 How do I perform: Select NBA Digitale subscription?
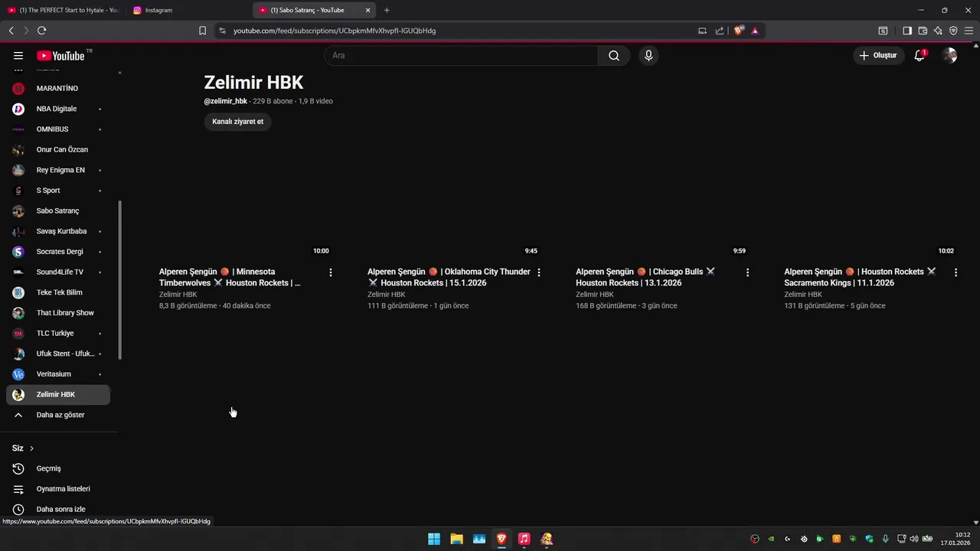click(x=58, y=109)
